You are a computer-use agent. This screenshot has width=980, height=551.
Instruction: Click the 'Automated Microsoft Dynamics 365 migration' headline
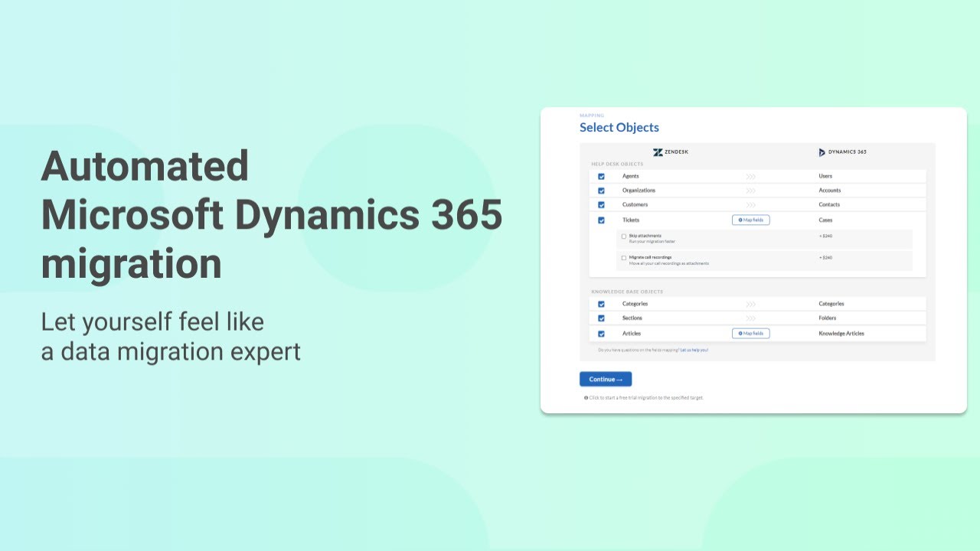pos(272,215)
